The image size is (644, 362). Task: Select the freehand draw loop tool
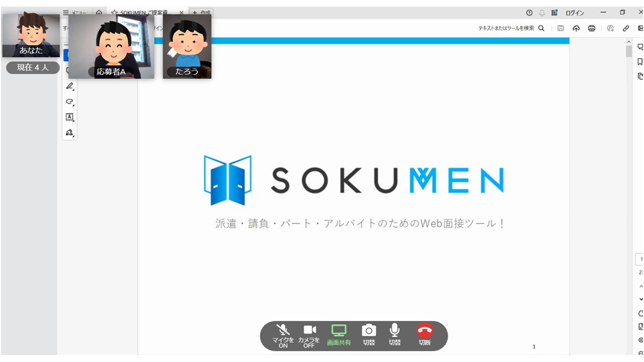70,102
